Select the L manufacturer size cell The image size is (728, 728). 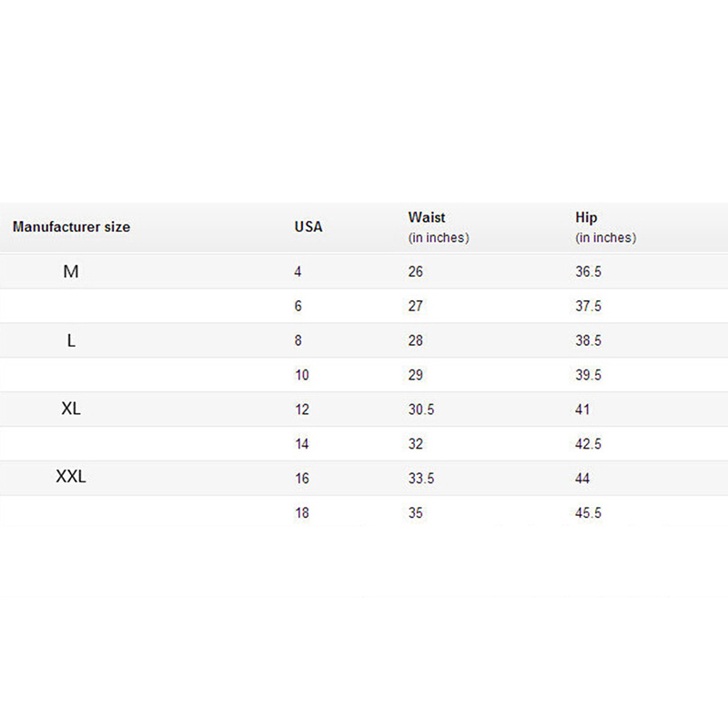point(71,341)
